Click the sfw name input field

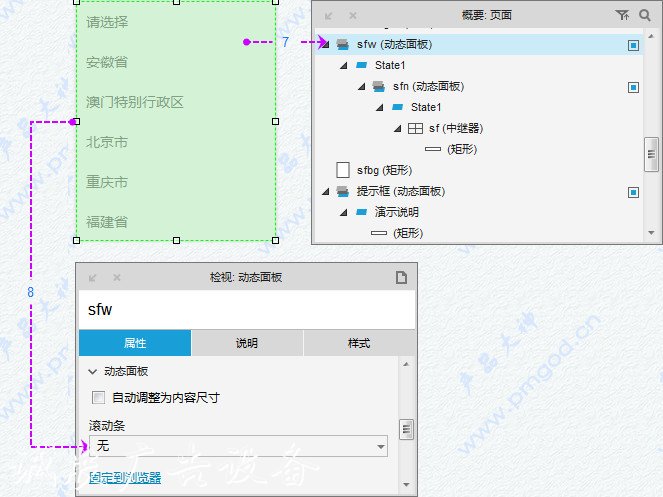click(x=247, y=310)
